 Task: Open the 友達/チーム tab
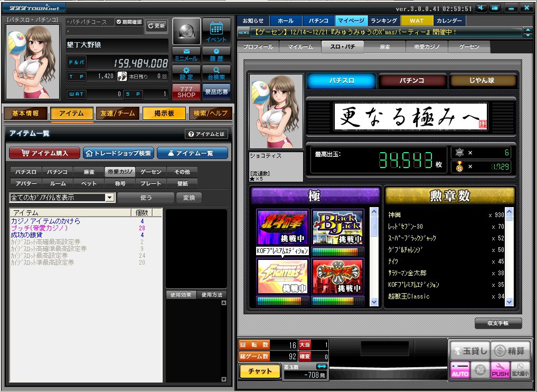[x=117, y=114]
